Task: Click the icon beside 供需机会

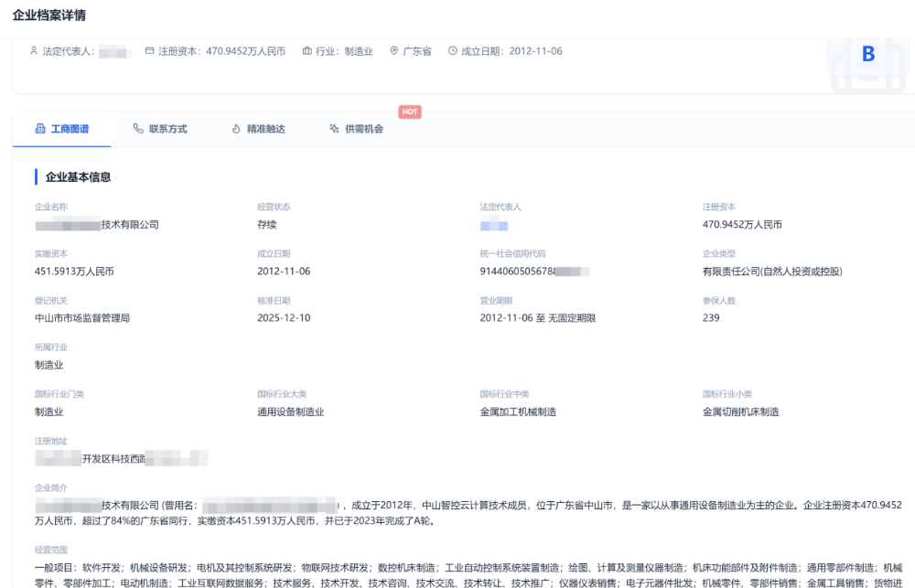Action: tap(334, 129)
